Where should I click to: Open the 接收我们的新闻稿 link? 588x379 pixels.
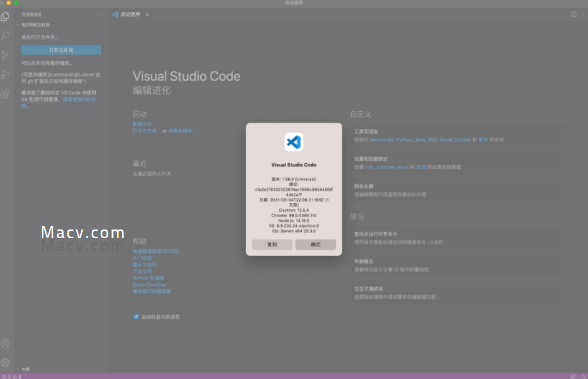(152, 291)
